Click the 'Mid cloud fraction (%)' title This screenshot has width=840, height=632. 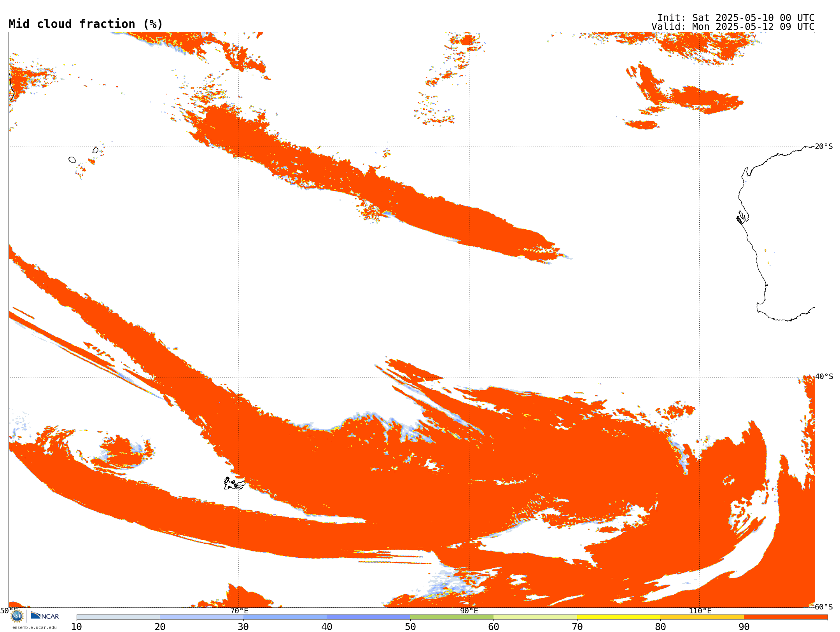86,24
